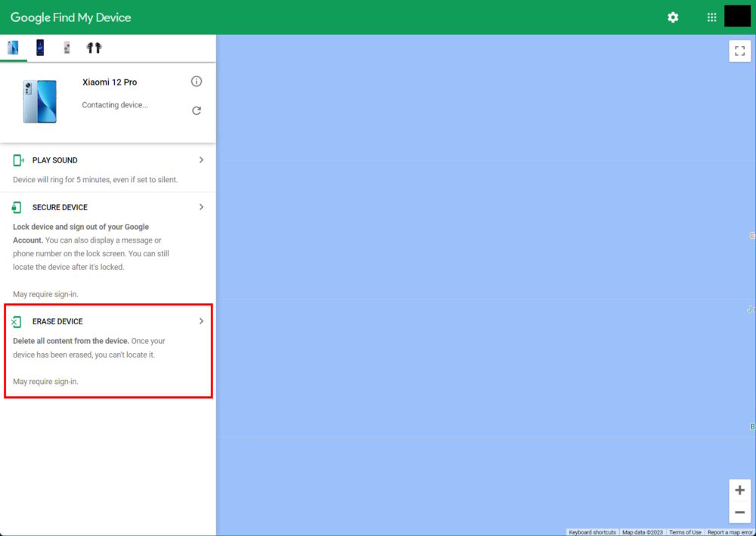Click the Play Sound ringing phone icon
Viewport: 756px width, 536px height.
point(17,160)
